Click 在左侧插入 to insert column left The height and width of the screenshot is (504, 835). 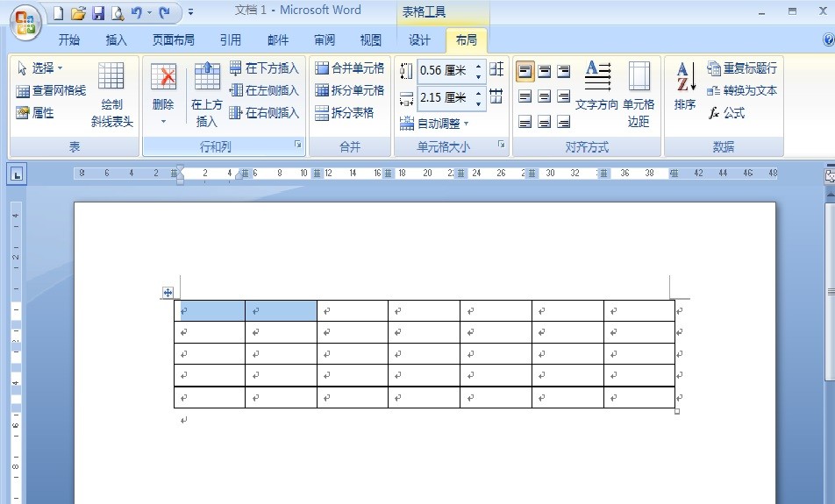(264, 90)
